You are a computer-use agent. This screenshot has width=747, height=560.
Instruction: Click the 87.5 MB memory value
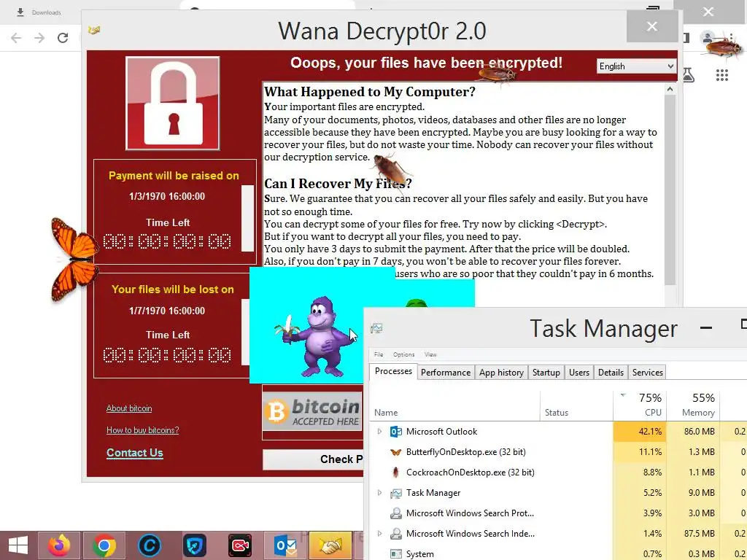(x=700, y=534)
